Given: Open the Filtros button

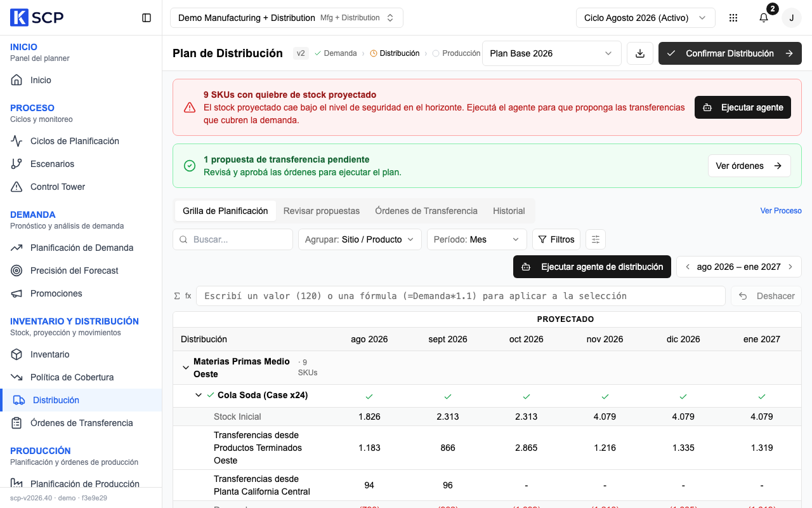Looking at the screenshot, I should pyautogui.click(x=556, y=239).
